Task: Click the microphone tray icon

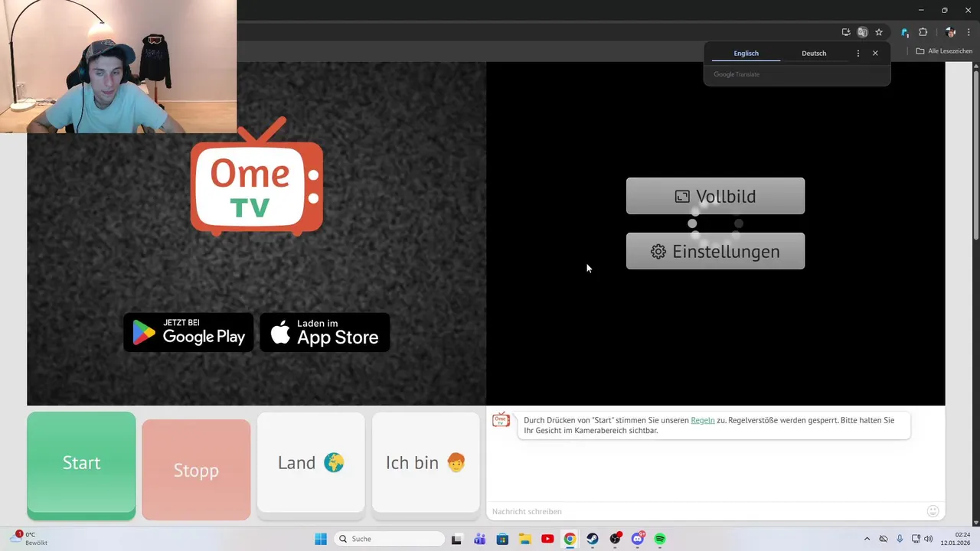Action: click(900, 539)
